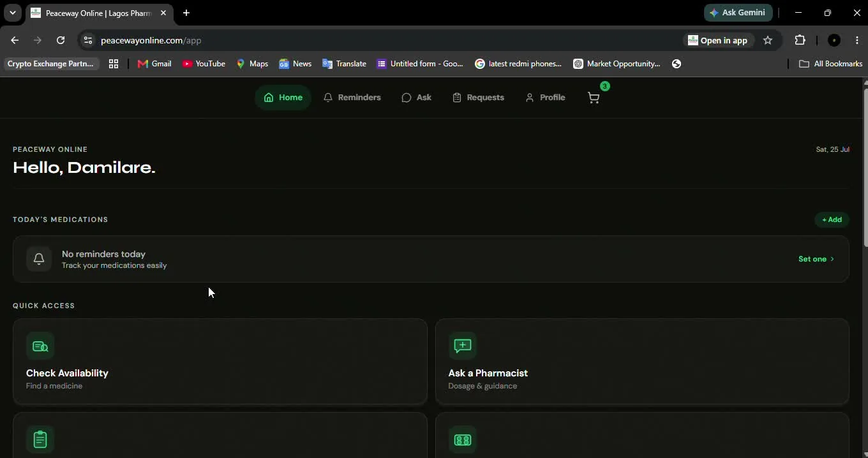Click the Hello, Damilare. heading

click(84, 168)
